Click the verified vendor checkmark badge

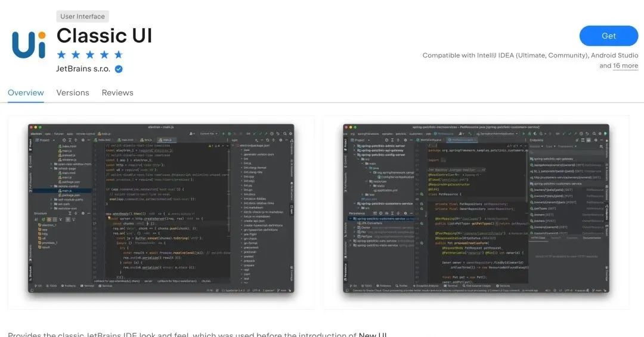119,69
